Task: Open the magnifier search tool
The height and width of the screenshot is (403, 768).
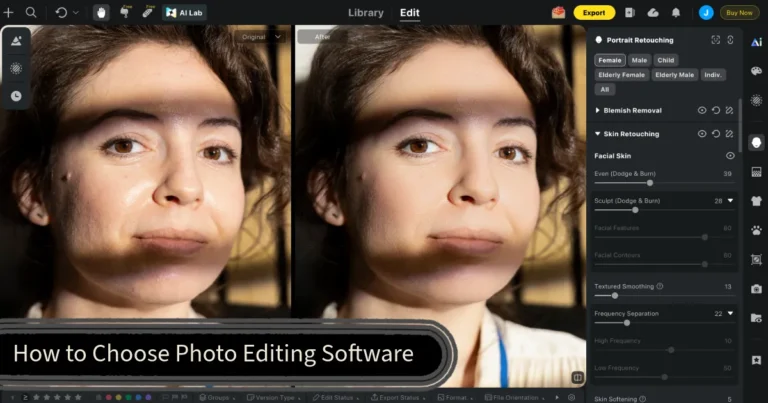Action: [x=31, y=12]
